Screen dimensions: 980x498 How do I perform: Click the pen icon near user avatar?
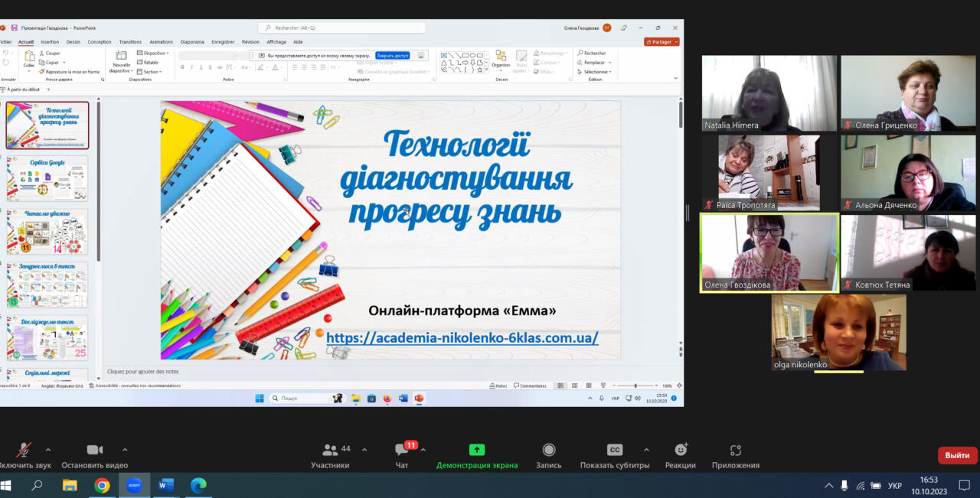point(624,28)
